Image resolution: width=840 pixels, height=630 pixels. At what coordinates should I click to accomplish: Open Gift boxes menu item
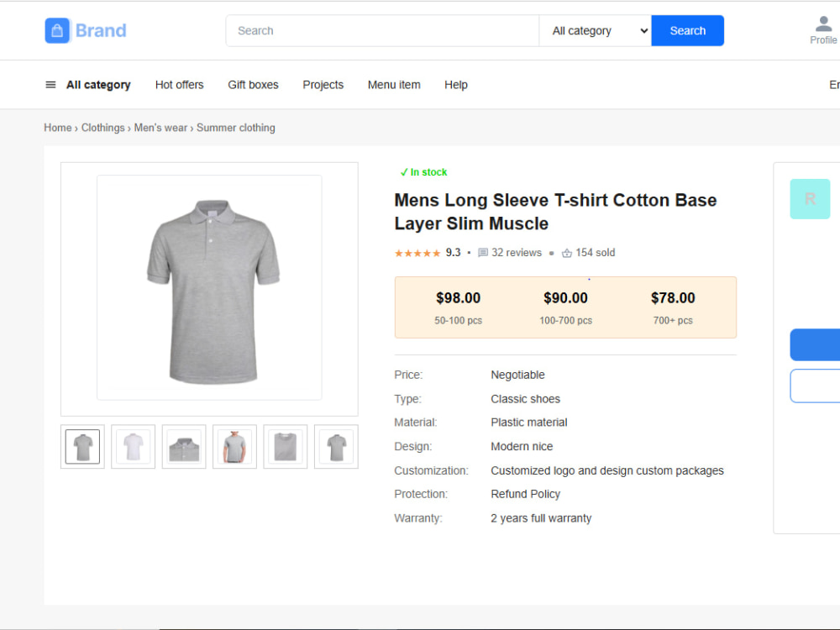tap(253, 85)
